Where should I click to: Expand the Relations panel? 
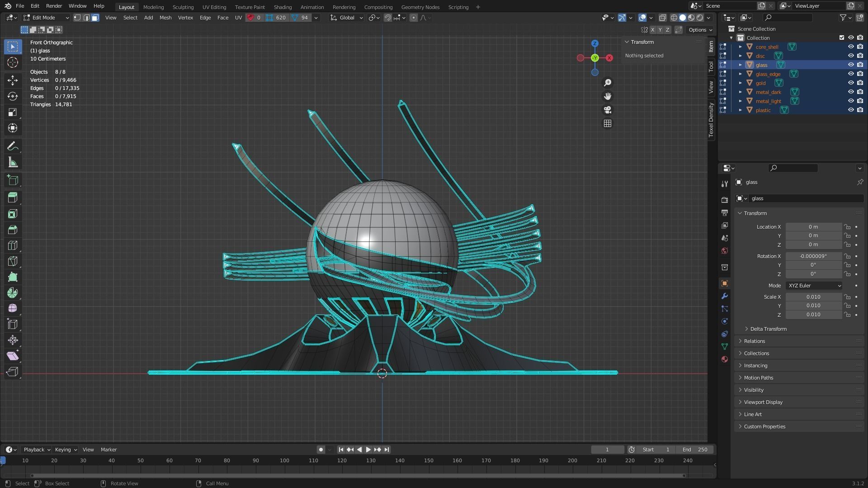pos(799,341)
